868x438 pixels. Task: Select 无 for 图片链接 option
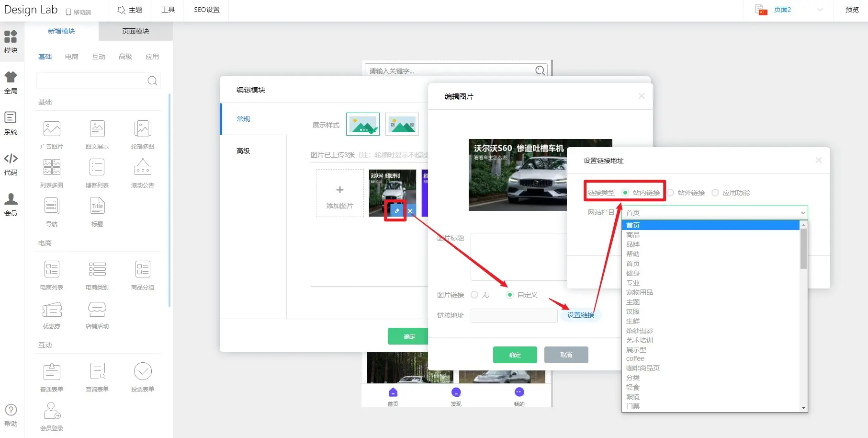pos(474,295)
